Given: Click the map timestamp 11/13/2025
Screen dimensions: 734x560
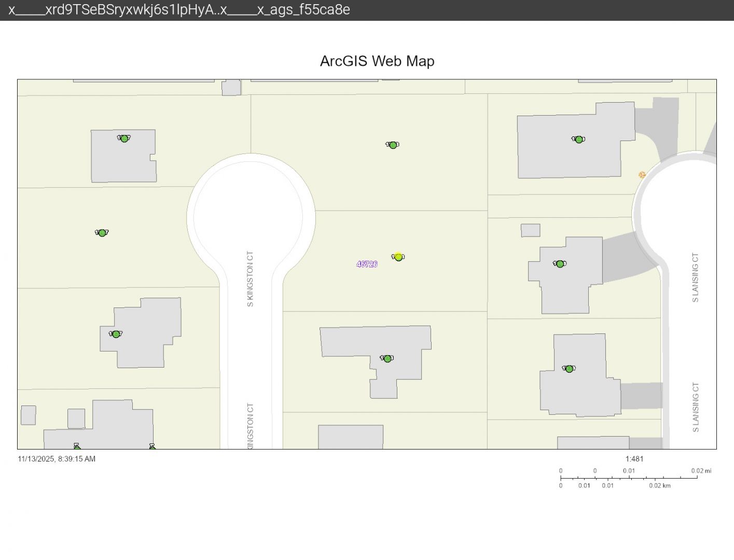Looking at the screenshot, I should point(57,459).
